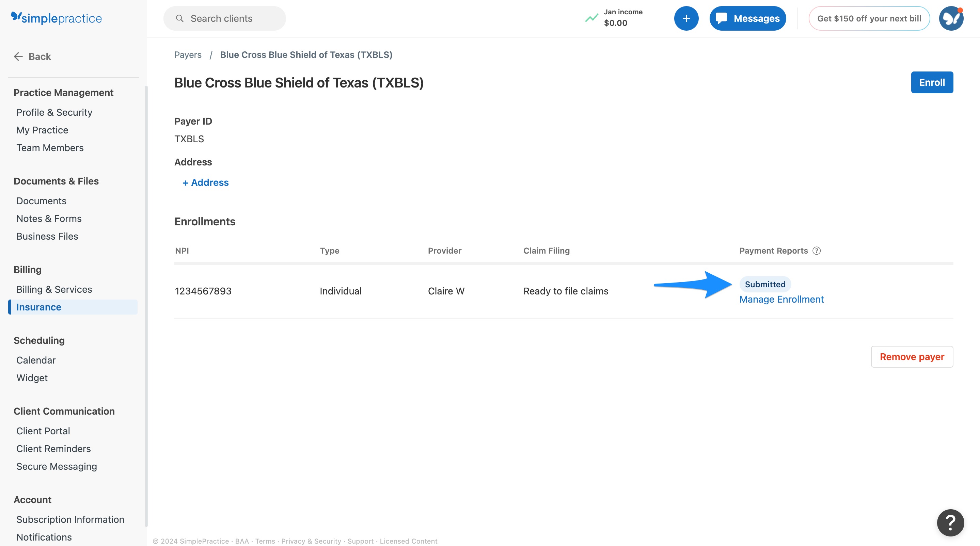Click Get $150 off your next bill
The height and width of the screenshot is (546, 980).
[869, 18]
